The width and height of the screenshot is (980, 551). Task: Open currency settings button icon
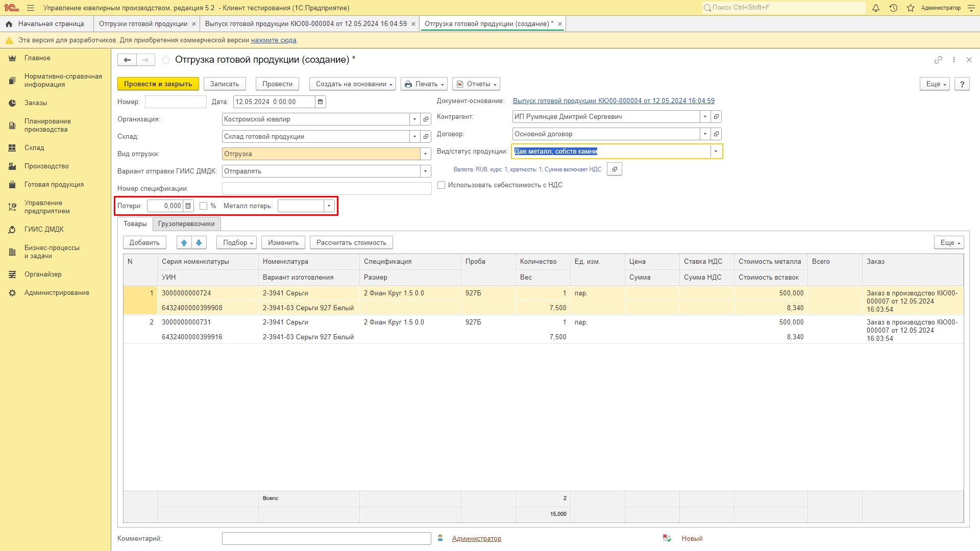pyautogui.click(x=615, y=169)
